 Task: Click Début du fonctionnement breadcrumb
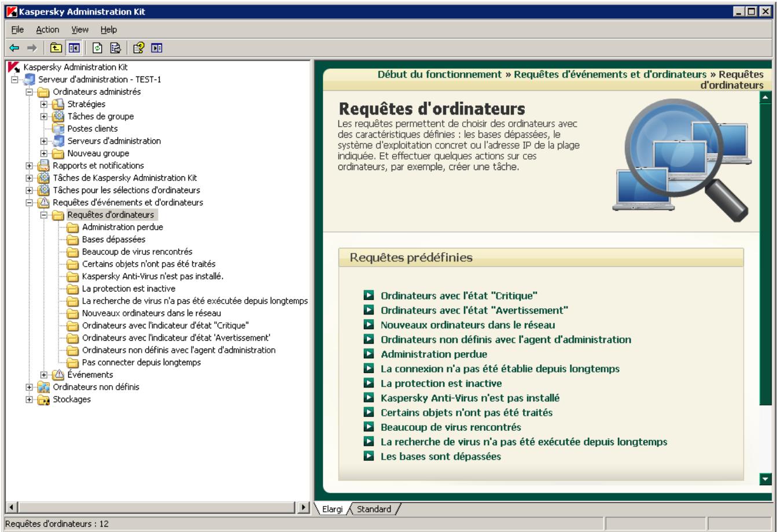(x=440, y=74)
